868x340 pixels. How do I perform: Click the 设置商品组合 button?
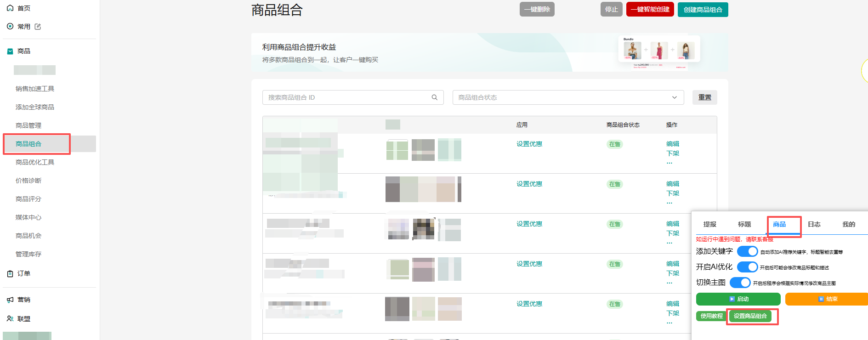tap(750, 316)
